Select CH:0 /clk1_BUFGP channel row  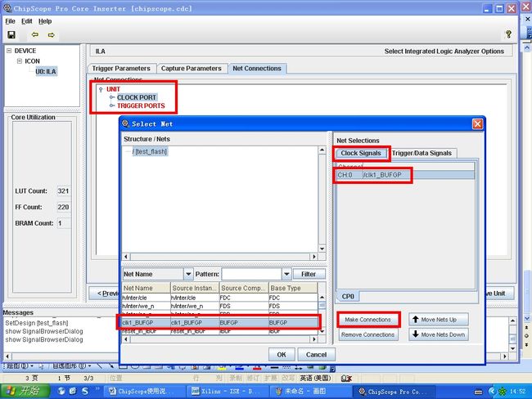tap(405, 175)
